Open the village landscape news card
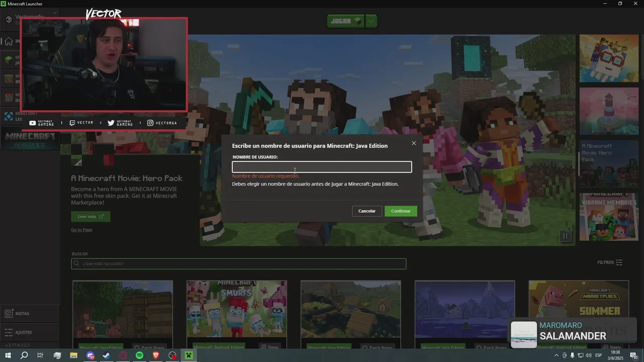644x362 pixels. tap(351, 315)
